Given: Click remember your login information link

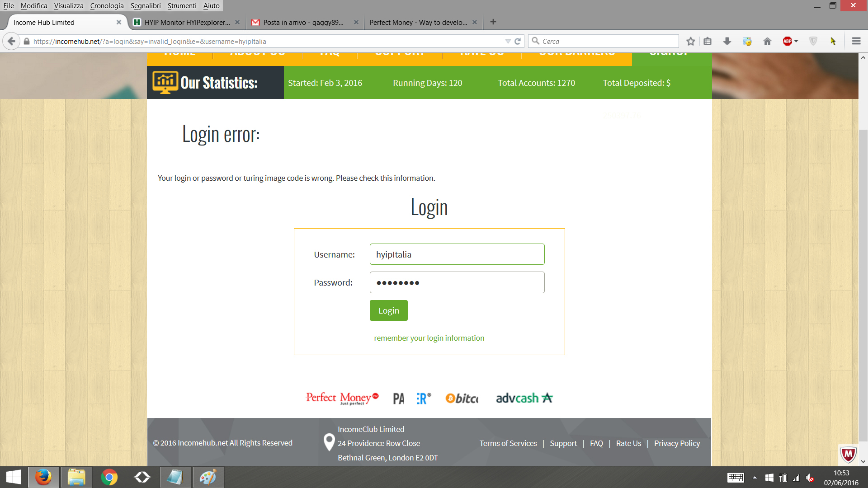Looking at the screenshot, I should [x=429, y=338].
